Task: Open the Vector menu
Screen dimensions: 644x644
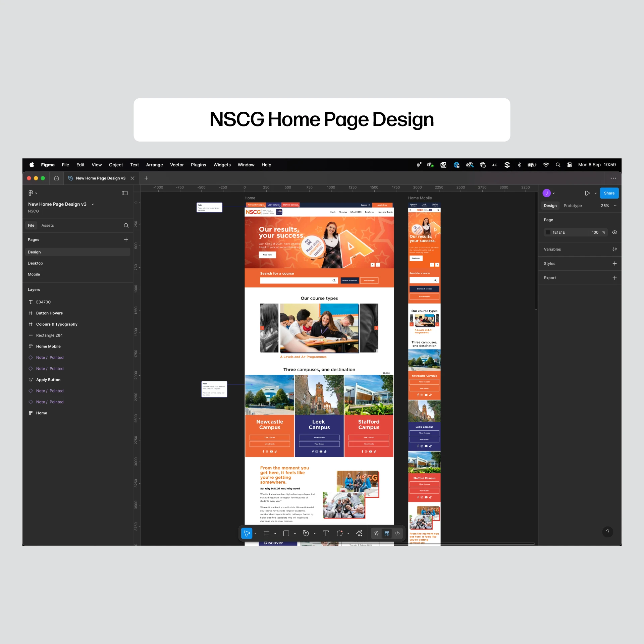Action: point(177,165)
